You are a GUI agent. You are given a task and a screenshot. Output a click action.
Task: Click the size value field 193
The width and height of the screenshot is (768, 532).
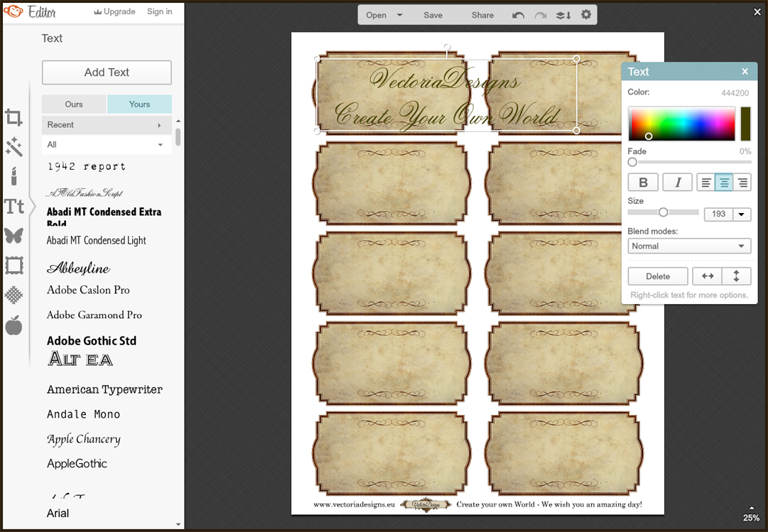click(718, 214)
